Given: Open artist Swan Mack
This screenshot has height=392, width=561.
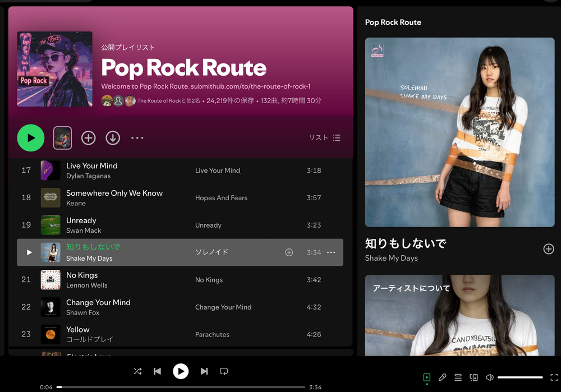Looking at the screenshot, I should (84, 230).
